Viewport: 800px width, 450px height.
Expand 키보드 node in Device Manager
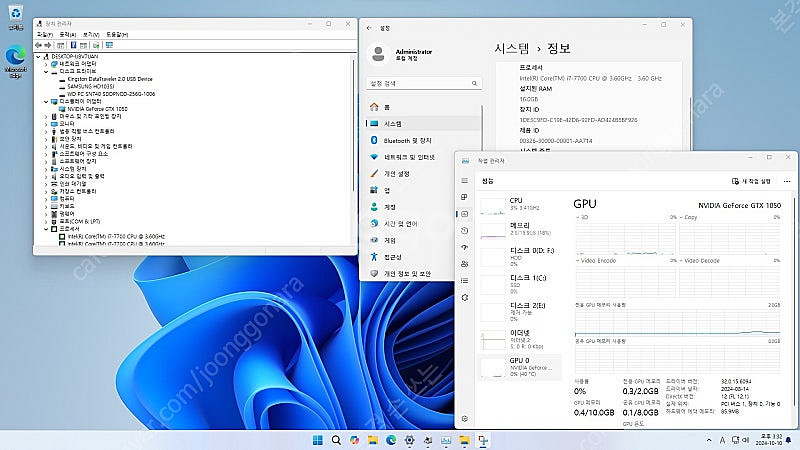pyautogui.click(x=46, y=206)
